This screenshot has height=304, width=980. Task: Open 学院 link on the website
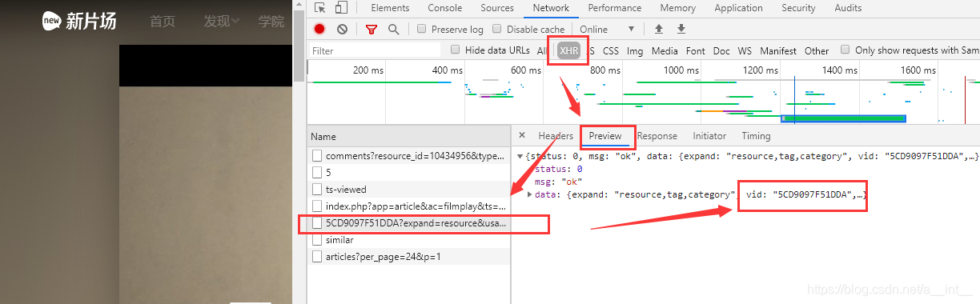(x=271, y=21)
